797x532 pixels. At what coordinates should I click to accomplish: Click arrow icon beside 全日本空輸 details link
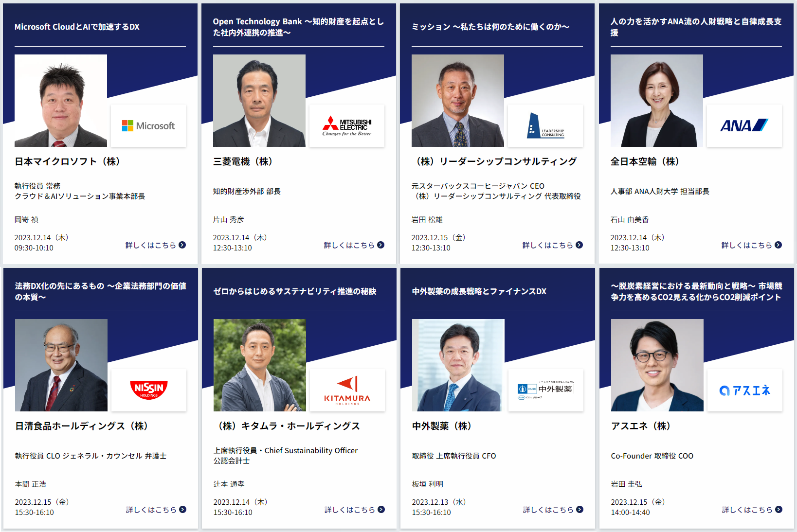[778, 245]
